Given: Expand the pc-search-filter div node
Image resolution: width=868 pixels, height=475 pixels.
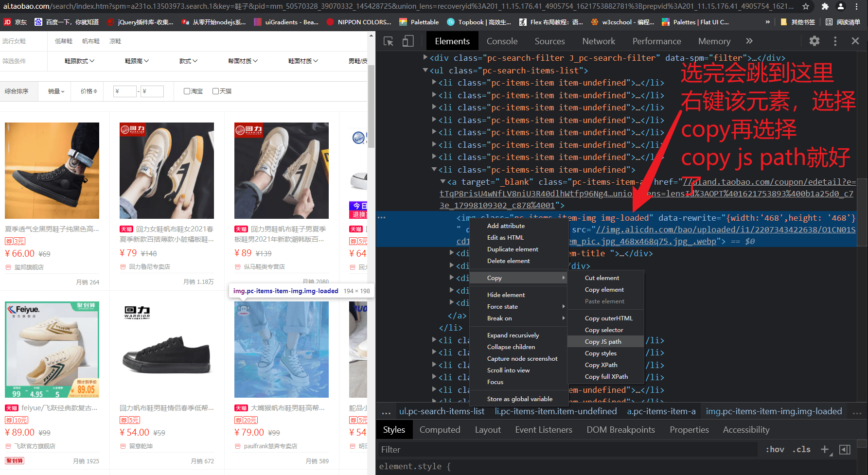Looking at the screenshot, I should click(425, 57).
